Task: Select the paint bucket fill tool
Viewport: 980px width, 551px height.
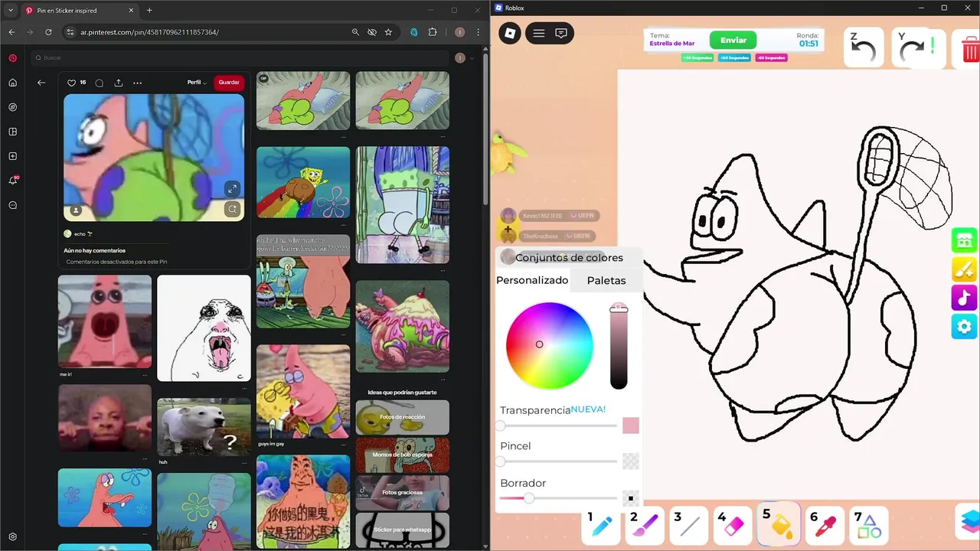Action: 779,524
